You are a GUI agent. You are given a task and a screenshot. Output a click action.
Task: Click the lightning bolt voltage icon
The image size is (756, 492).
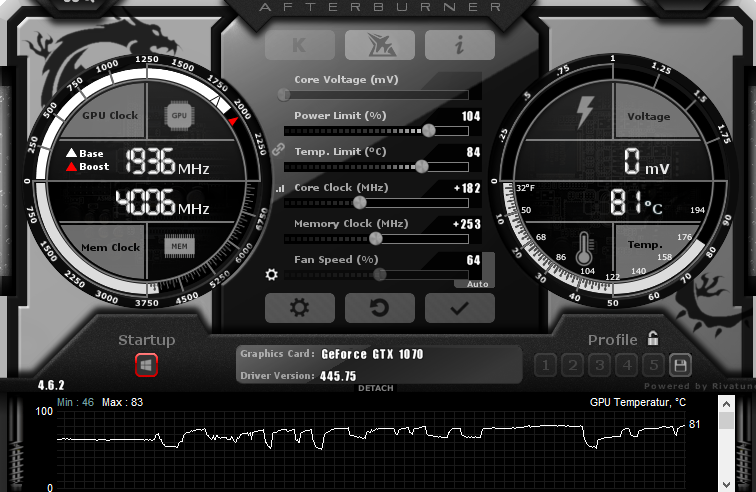[585, 112]
